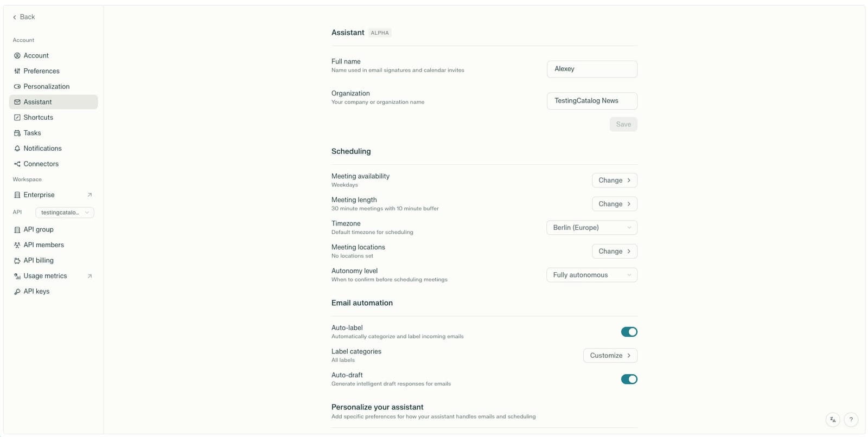
Task: Click Customize for Label categories
Action: tap(610, 356)
